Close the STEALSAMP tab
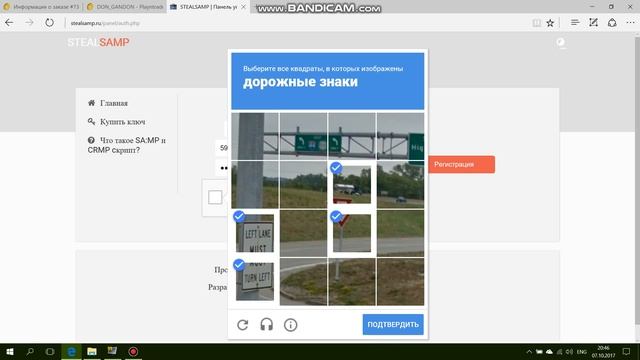The width and height of the screenshot is (640, 360). coord(244,7)
